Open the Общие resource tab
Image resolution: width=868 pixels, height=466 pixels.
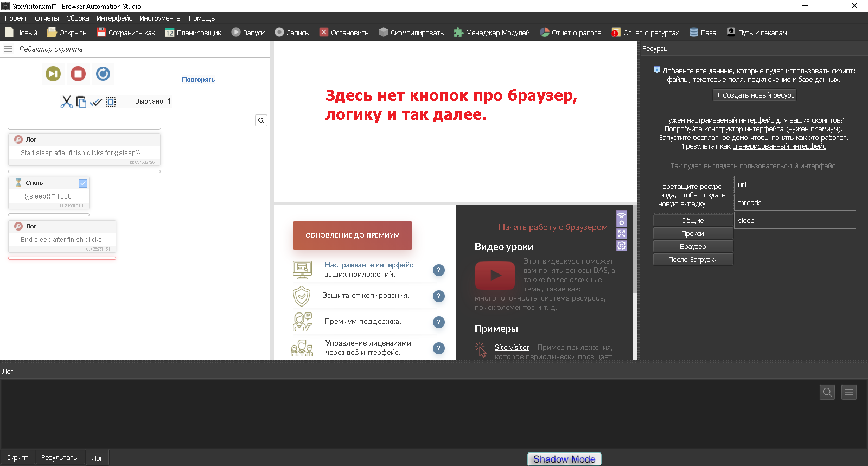(x=693, y=221)
